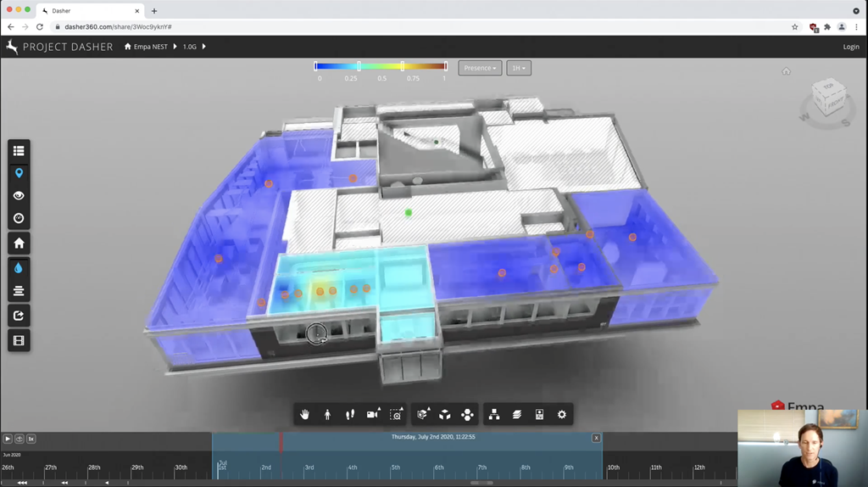Image resolution: width=868 pixels, height=487 pixels.
Task: Click the share export icon in sidebar
Action: pyautogui.click(x=19, y=316)
